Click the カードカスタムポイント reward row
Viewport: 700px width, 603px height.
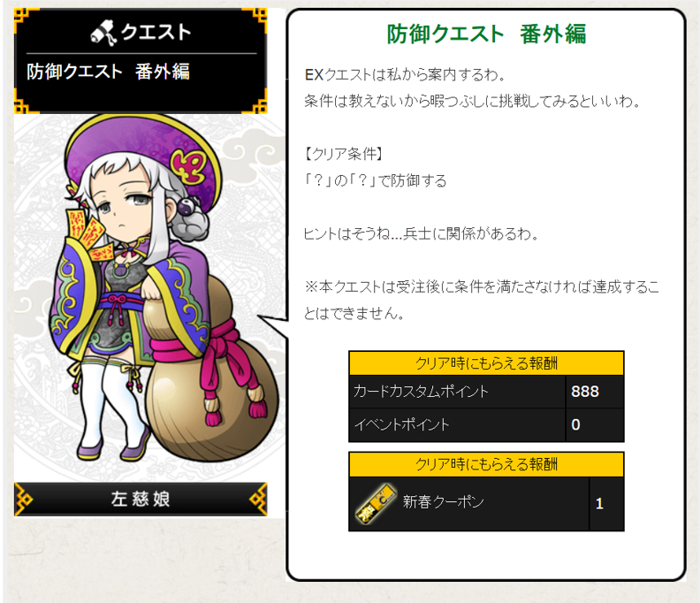point(486,392)
